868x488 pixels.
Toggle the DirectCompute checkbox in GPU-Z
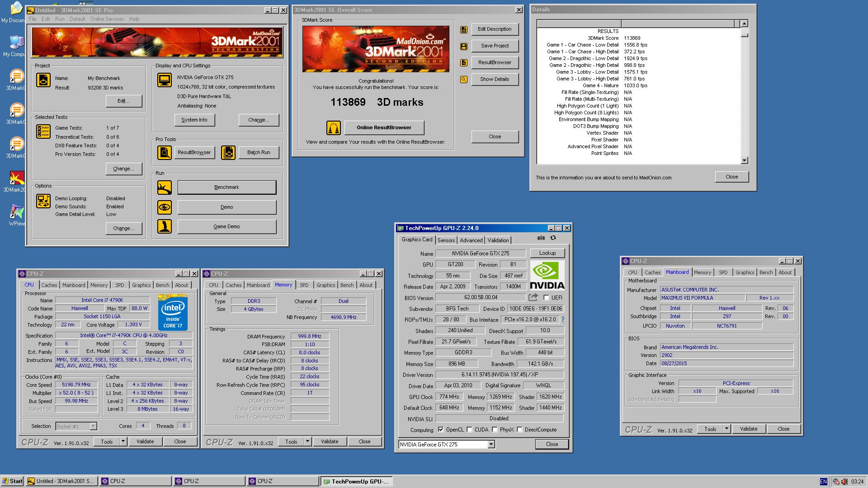pyautogui.click(x=519, y=430)
